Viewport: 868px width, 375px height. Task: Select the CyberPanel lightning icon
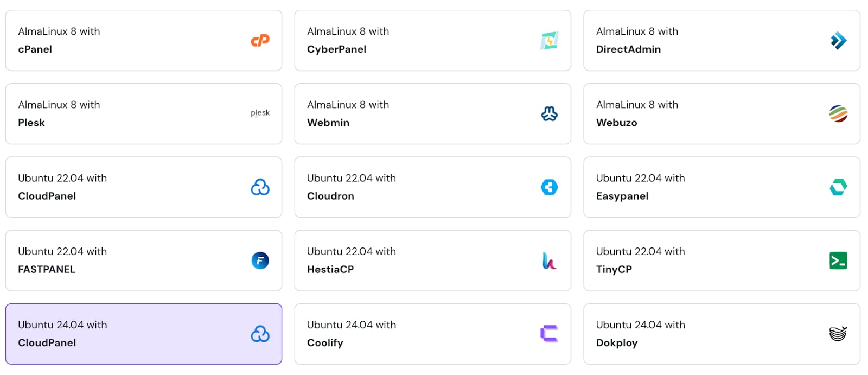click(550, 40)
